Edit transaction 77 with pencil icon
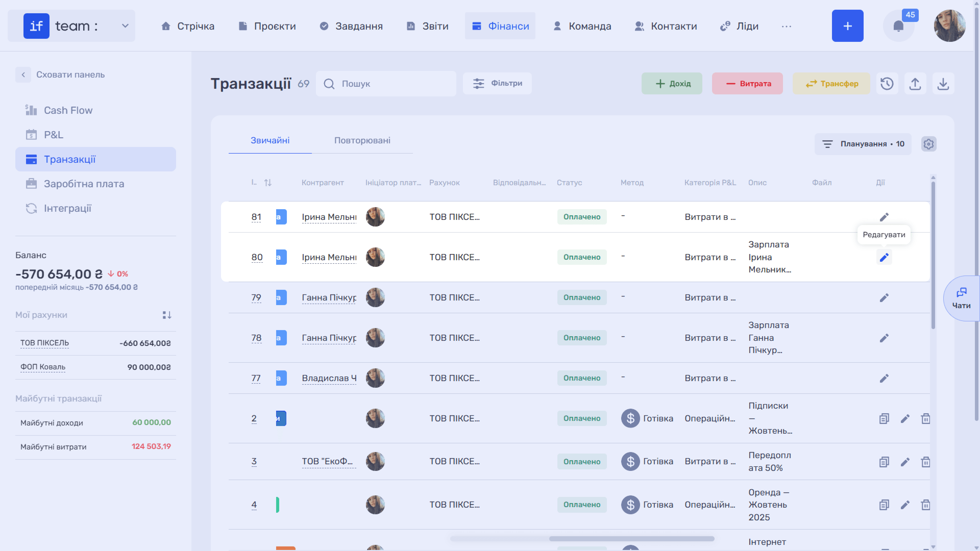980x551 pixels. (x=884, y=378)
